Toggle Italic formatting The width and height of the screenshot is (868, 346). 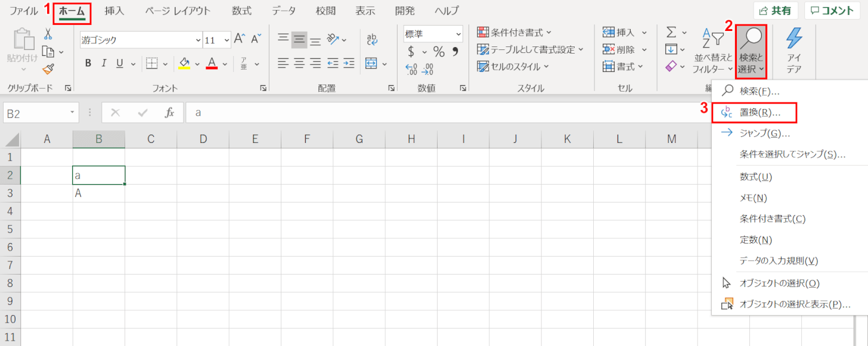tap(104, 63)
